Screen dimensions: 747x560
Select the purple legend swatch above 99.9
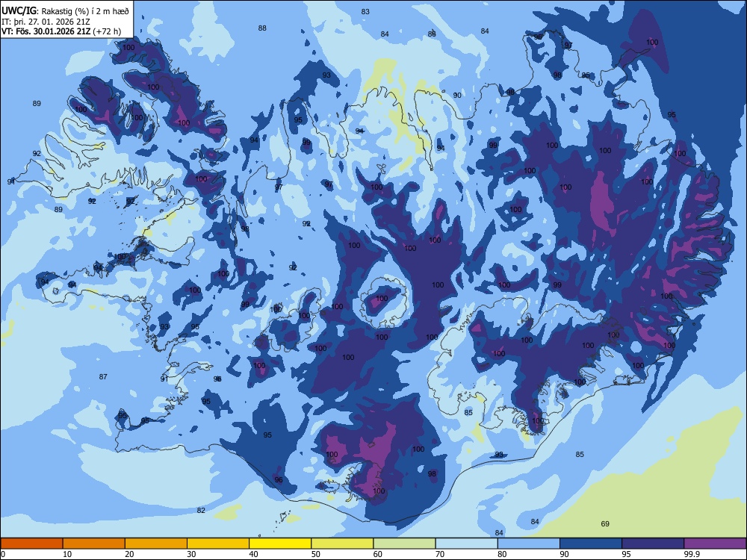[715, 544]
